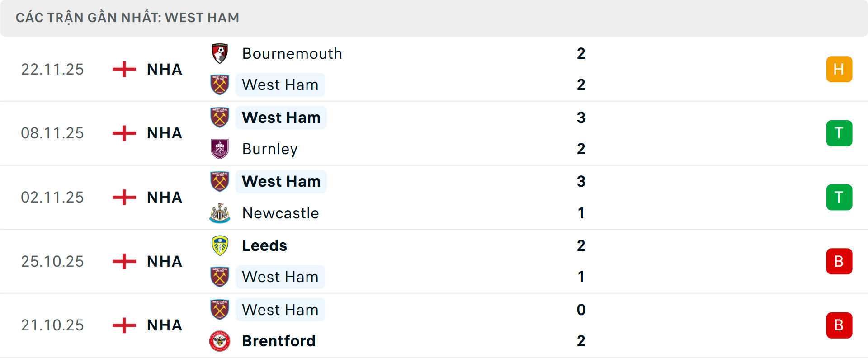Click the Bournemouth club crest icon

point(220,53)
